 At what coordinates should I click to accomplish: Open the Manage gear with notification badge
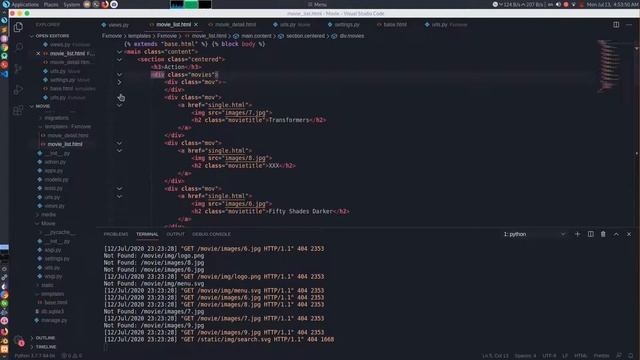[18, 340]
